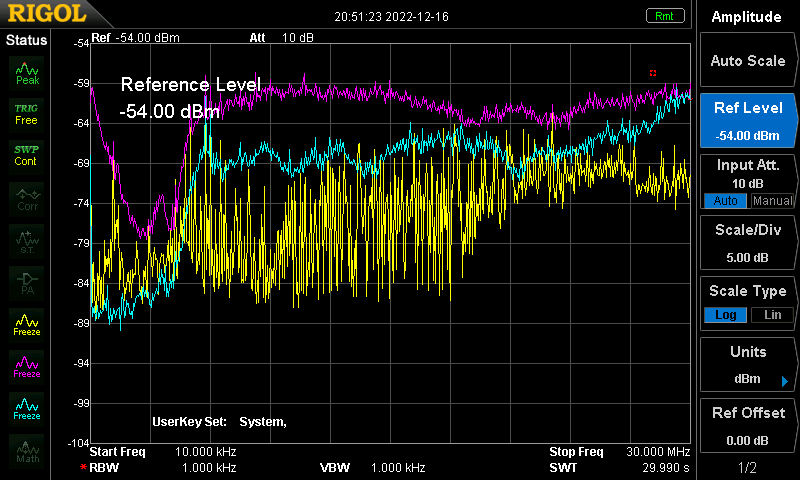This screenshot has height=480, width=800.
Task: Click the RBW 1.000 kHz value
Action: 209,468
